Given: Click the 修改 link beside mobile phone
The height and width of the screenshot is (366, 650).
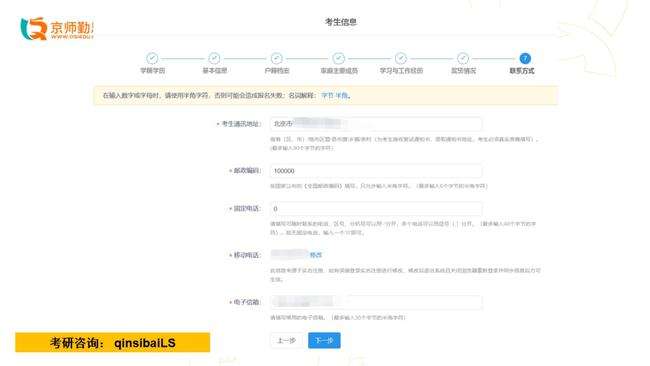Looking at the screenshot, I should [x=316, y=255].
